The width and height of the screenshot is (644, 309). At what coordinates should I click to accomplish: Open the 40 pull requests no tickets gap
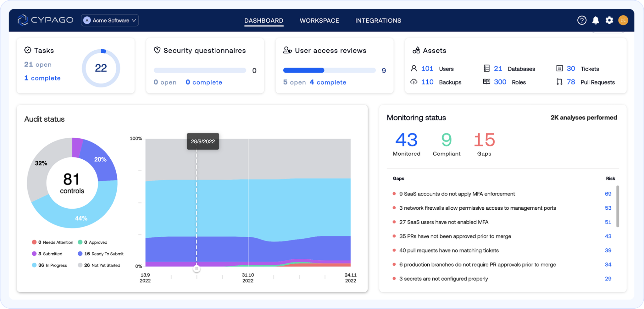pyautogui.click(x=449, y=251)
